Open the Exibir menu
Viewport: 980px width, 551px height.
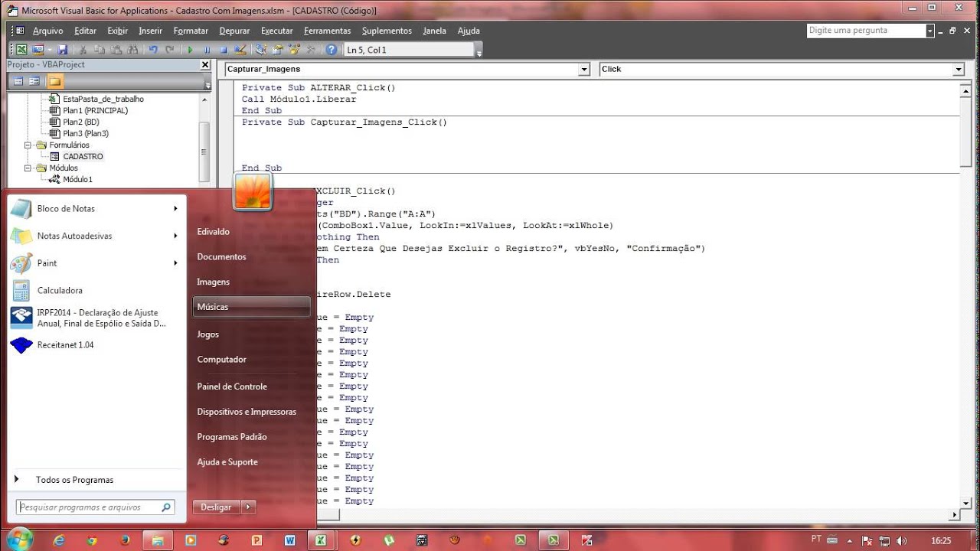(118, 31)
